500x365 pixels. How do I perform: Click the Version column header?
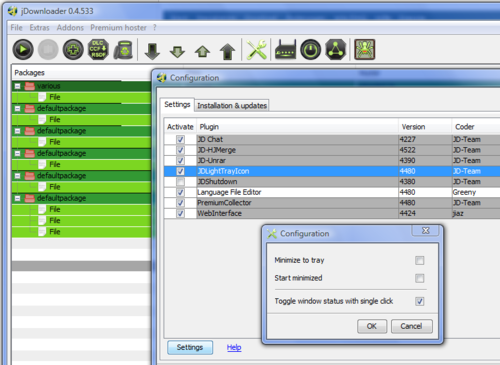(x=425, y=127)
